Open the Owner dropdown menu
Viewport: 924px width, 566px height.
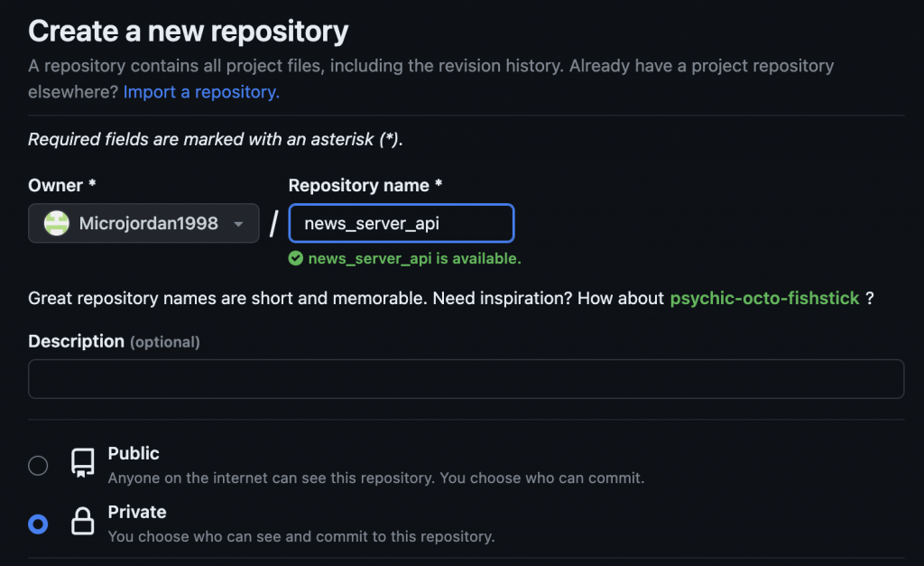click(143, 224)
